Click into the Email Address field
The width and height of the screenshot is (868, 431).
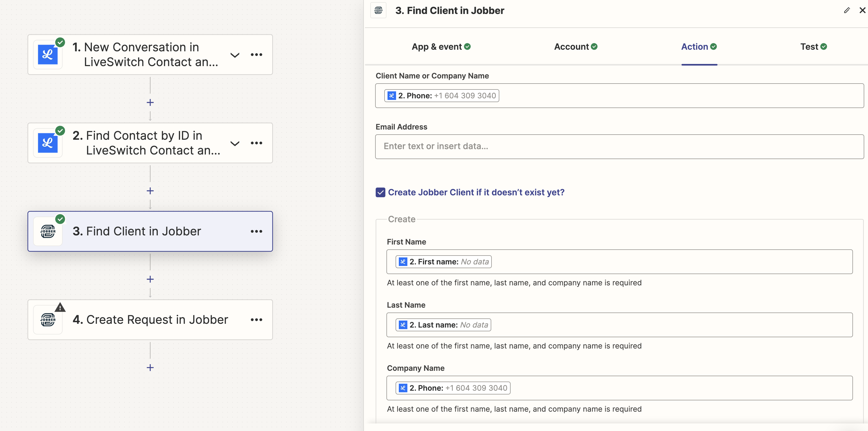[x=619, y=147]
